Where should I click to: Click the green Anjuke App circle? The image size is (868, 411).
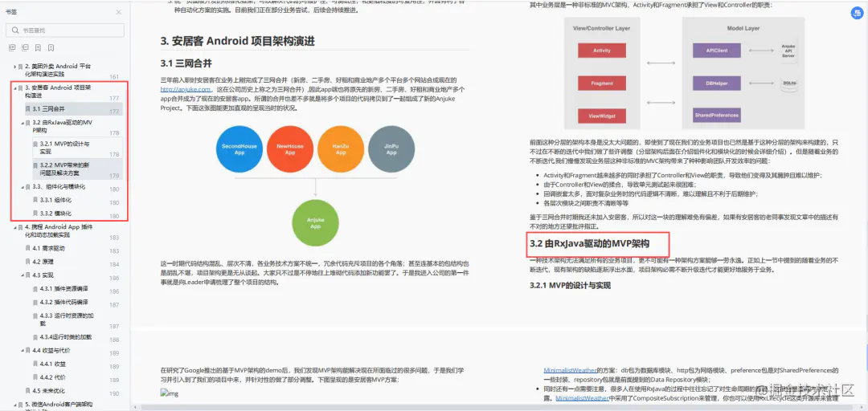coord(315,223)
